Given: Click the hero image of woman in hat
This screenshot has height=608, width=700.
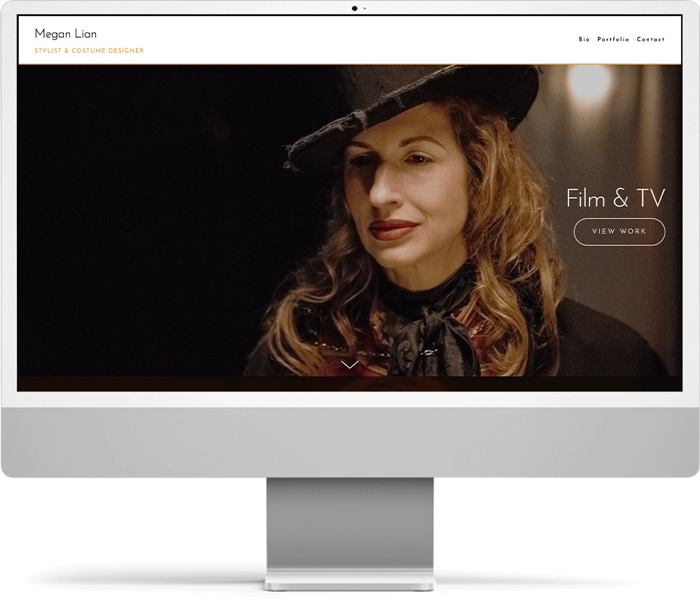Looking at the screenshot, I should pyautogui.click(x=350, y=220).
